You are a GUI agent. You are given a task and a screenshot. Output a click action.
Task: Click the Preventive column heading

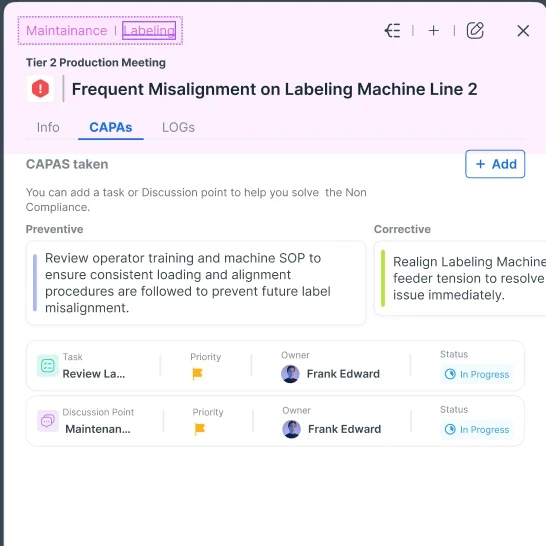pyautogui.click(x=55, y=229)
